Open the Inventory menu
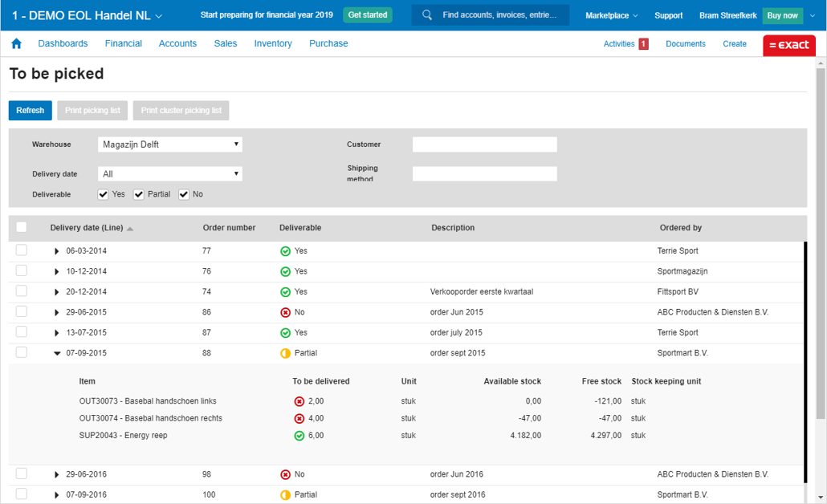827x504 pixels. 273,44
